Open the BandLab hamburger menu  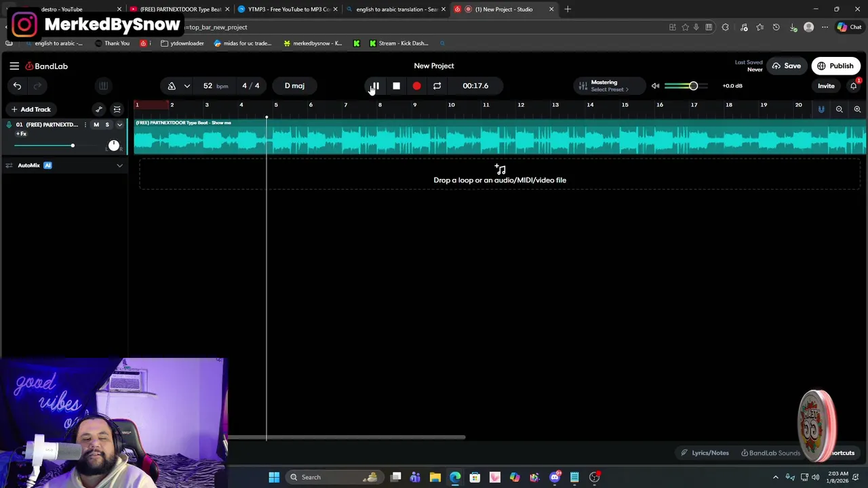click(x=14, y=66)
